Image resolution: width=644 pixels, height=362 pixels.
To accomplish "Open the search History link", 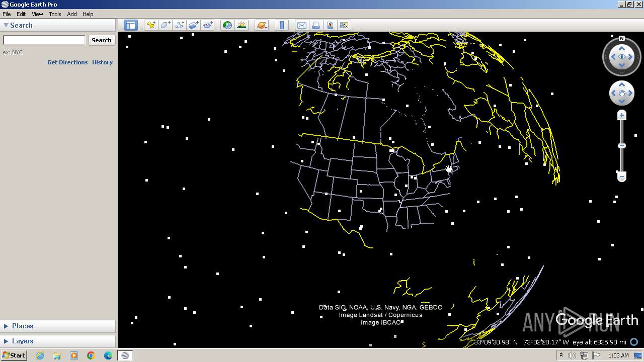I will tap(102, 62).
